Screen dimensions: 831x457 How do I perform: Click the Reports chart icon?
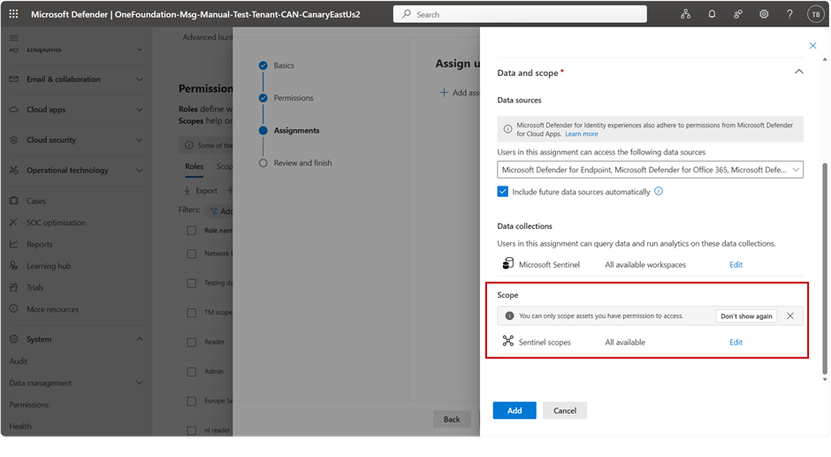click(14, 244)
